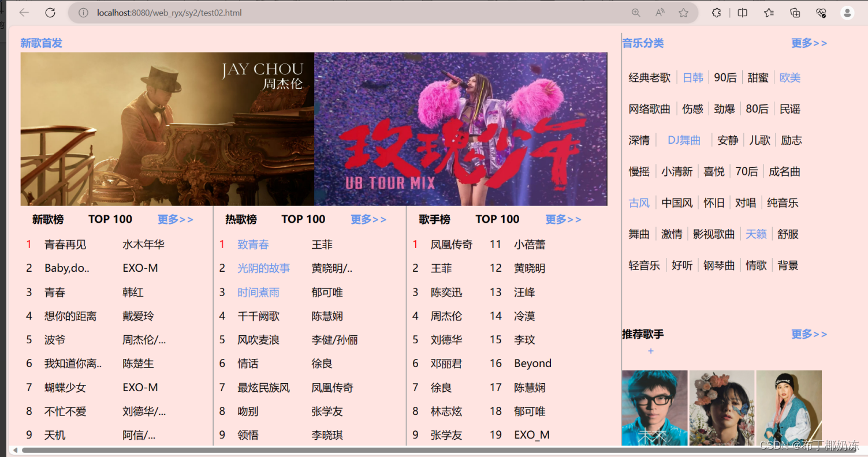Select the 钢琴曲 category
Viewport: 868px width, 457px height.
(719, 265)
